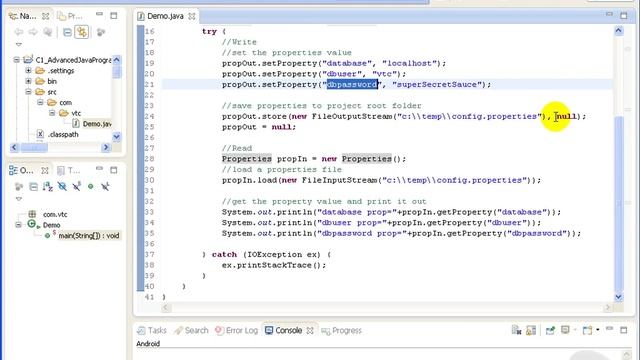This screenshot has width=640, height=360.
Task: Click the Pin Console icon
Action: (x=550, y=330)
